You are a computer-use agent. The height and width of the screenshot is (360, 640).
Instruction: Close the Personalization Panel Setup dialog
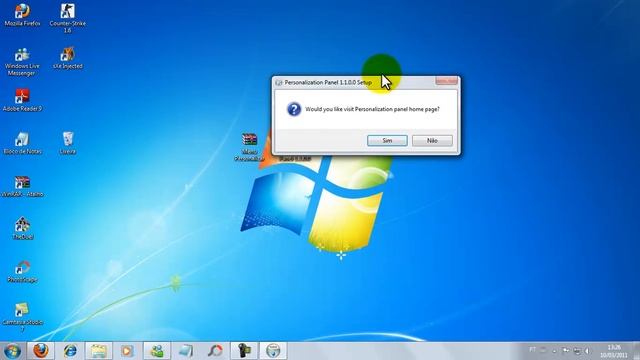[446, 81]
